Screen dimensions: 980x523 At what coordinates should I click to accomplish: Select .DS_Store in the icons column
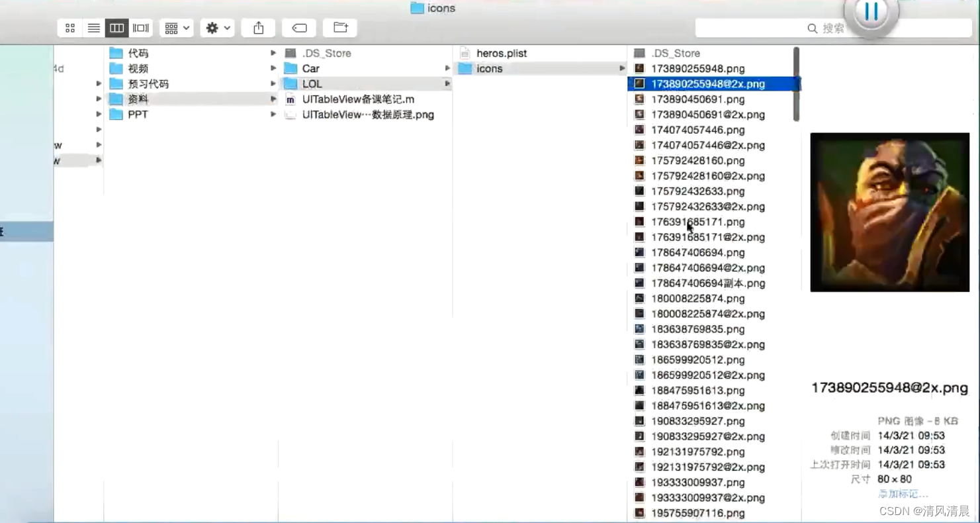(676, 53)
